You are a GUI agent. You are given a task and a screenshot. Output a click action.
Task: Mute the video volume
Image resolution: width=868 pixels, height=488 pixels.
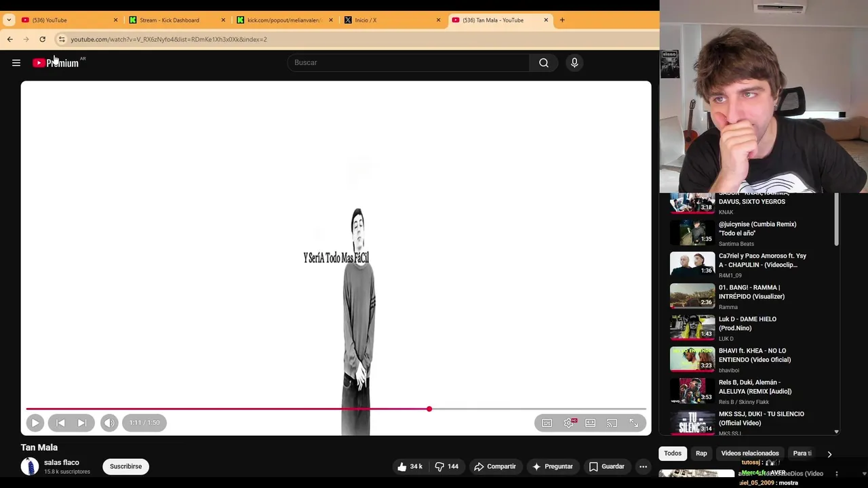(x=109, y=423)
